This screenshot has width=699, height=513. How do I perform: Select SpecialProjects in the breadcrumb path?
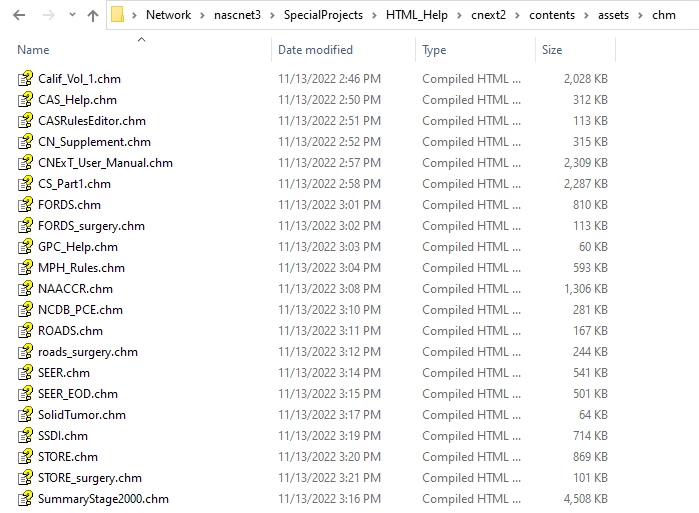click(x=323, y=15)
